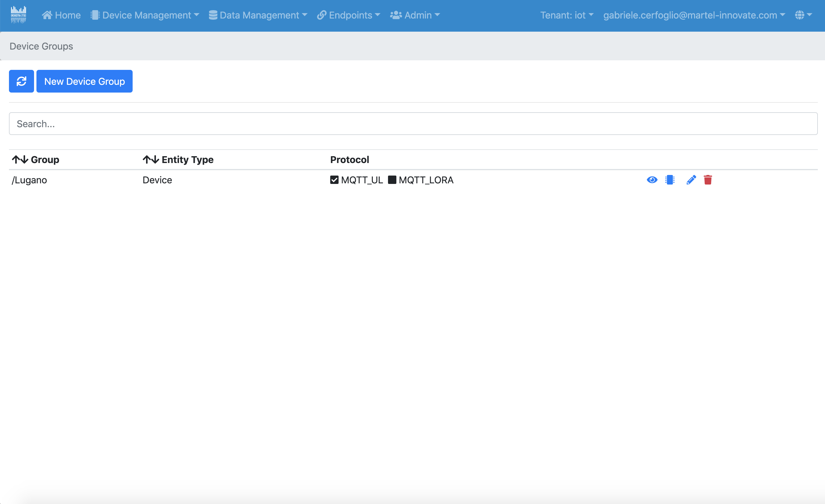Screen dimensions: 825x504
Task: Toggle the MQTT_UL protocol checkbox
Action: click(x=334, y=180)
